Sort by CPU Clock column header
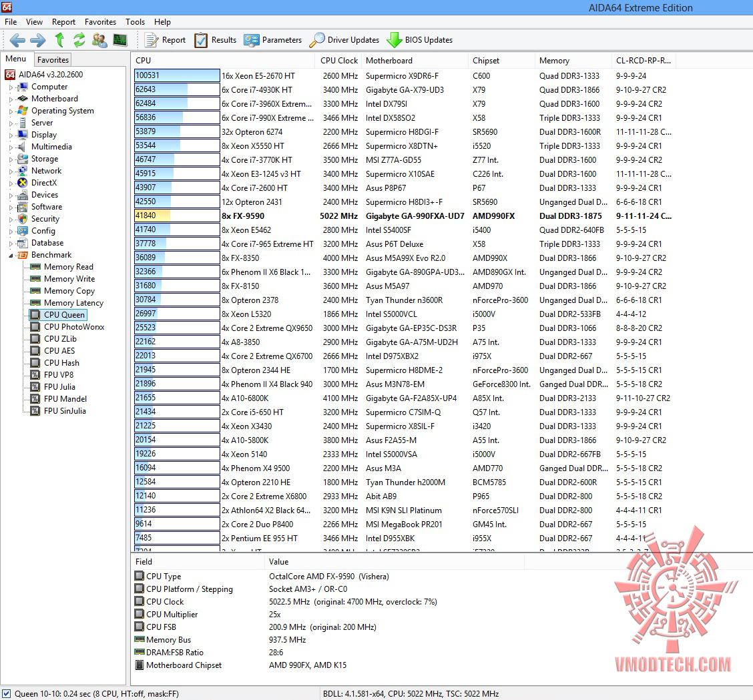Viewport: 753px width, 700px height. click(339, 61)
